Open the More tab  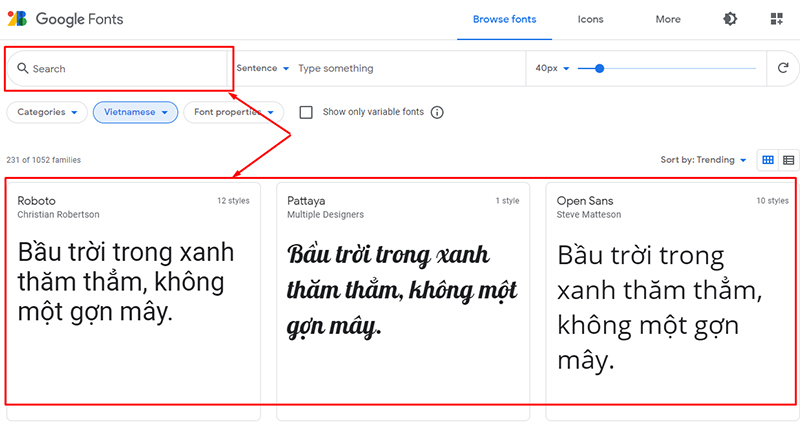click(x=668, y=19)
